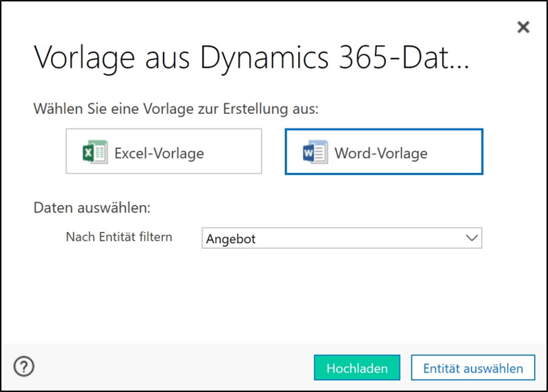Click the blue Word icon in Word-Vorlage tile
The image size is (548, 392).
point(315,153)
